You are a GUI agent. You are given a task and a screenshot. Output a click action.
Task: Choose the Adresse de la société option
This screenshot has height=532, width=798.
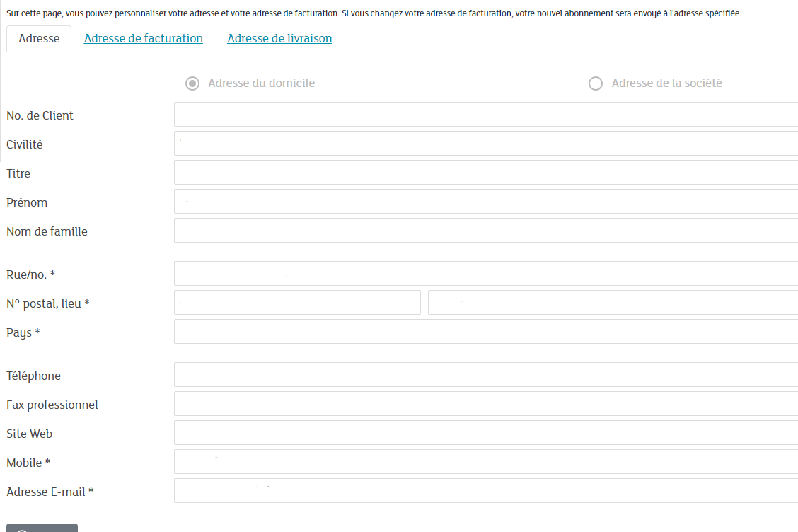point(596,83)
